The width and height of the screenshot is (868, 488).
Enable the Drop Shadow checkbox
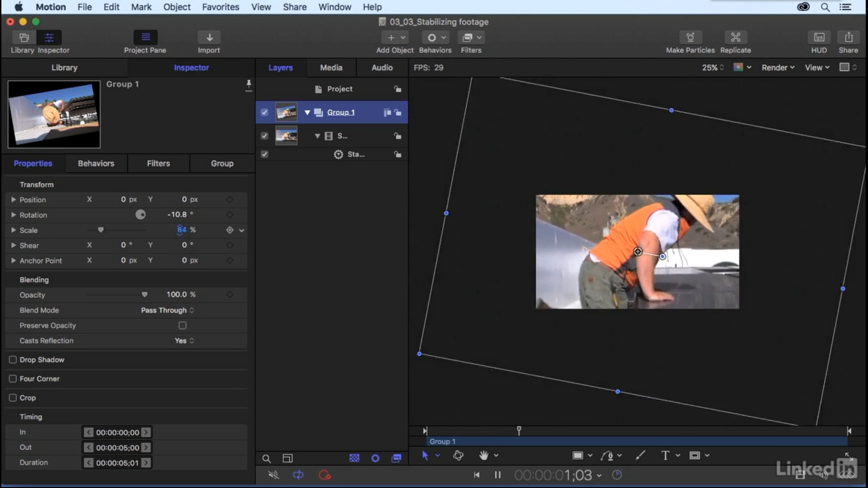(x=13, y=360)
